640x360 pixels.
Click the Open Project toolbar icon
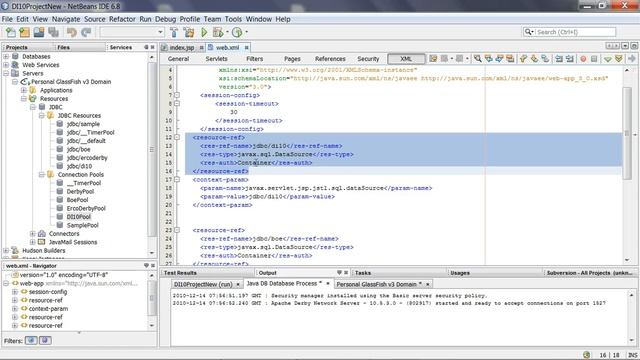click(39, 32)
